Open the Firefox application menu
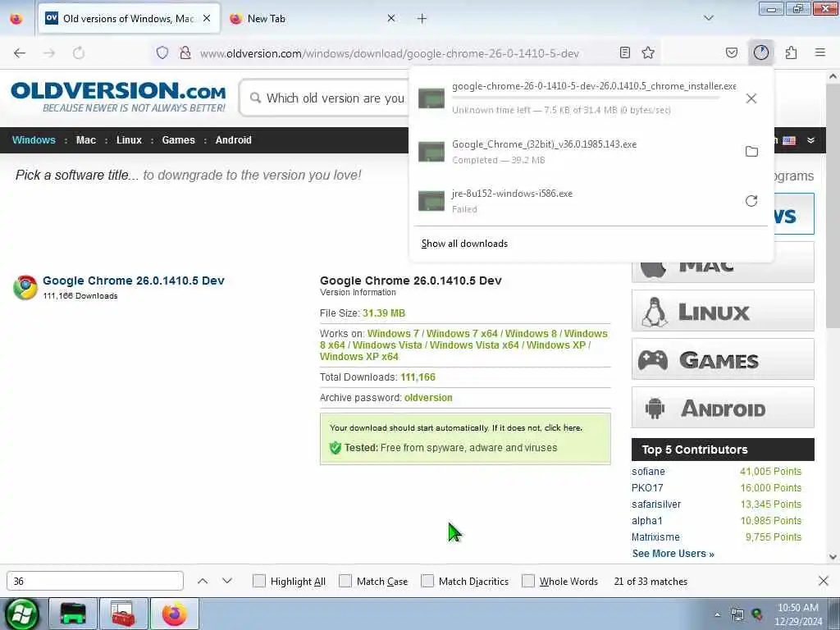 (x=820, y=52)
